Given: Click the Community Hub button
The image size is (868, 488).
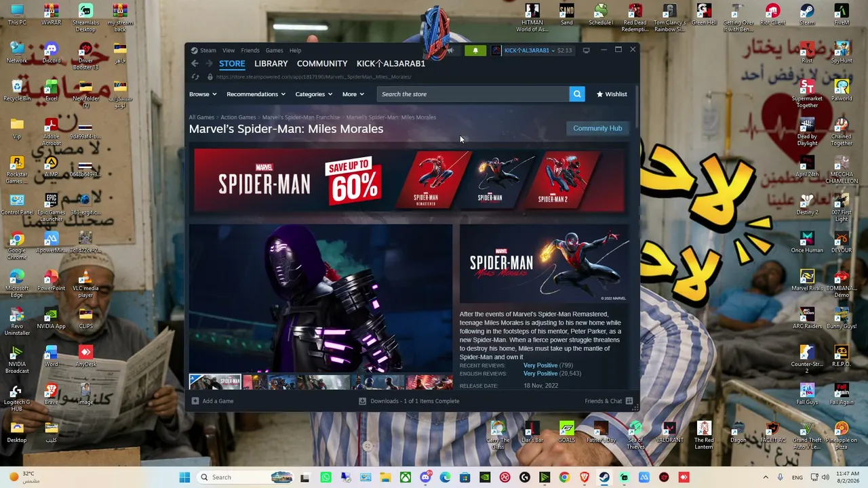Looking at the screenshot, I should [597, 128].
